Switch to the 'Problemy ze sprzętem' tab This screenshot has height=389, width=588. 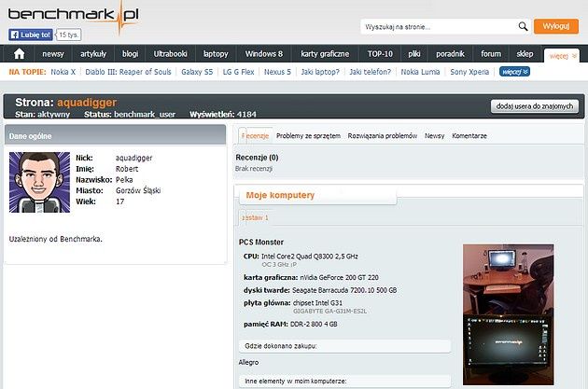(308, 135)
